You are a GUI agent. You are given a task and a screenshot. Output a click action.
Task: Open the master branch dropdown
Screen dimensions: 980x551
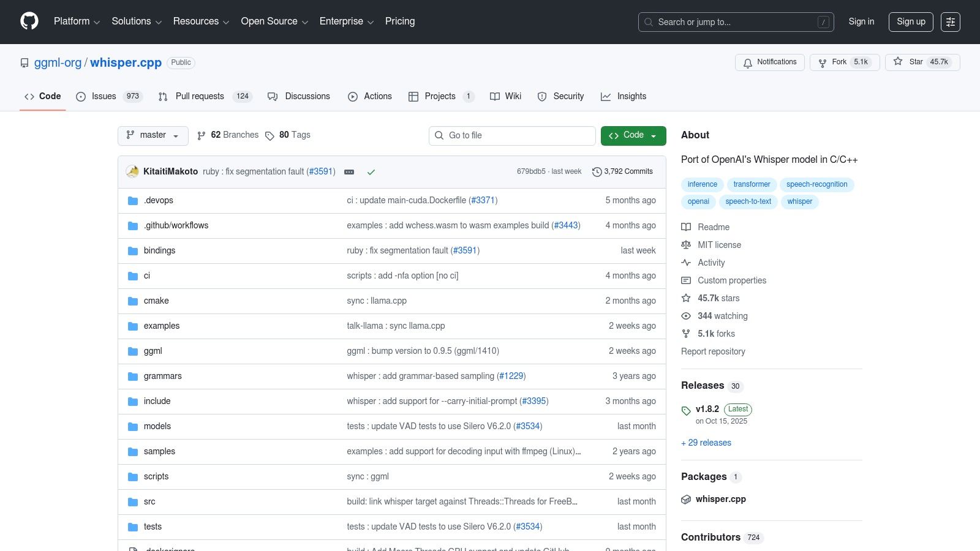pos(153,135)
